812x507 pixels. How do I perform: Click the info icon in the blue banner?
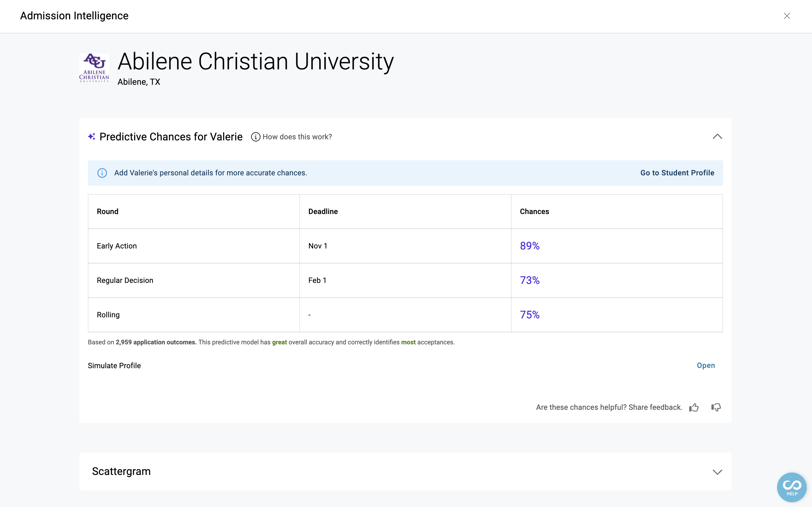(x=102, y=173)
